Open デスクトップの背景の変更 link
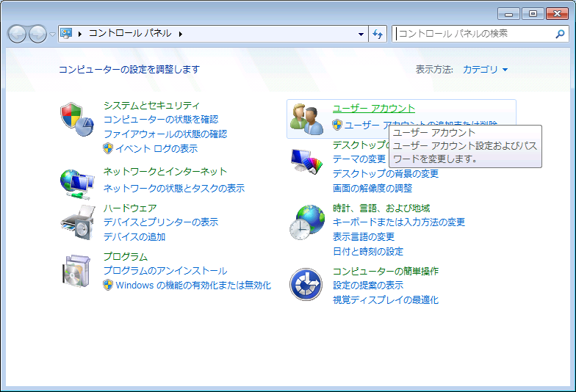Image resolution: width=576 pixels, height=392 pixels. tap(385, 173)
